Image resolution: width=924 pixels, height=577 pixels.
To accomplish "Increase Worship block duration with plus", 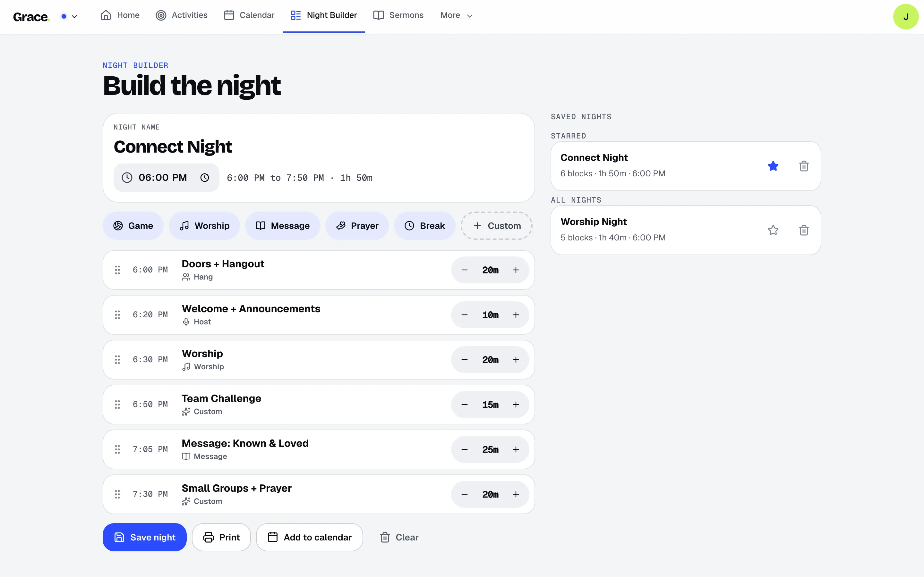I will coord(516,359).
